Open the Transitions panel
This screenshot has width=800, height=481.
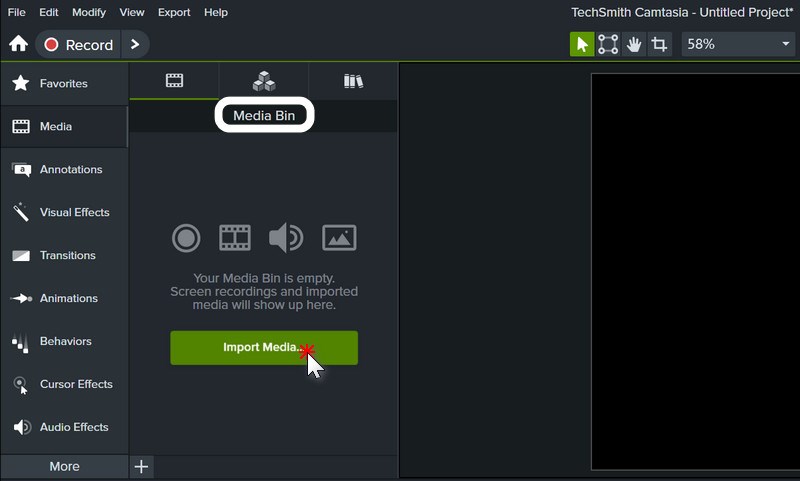[x=63, y=256]
